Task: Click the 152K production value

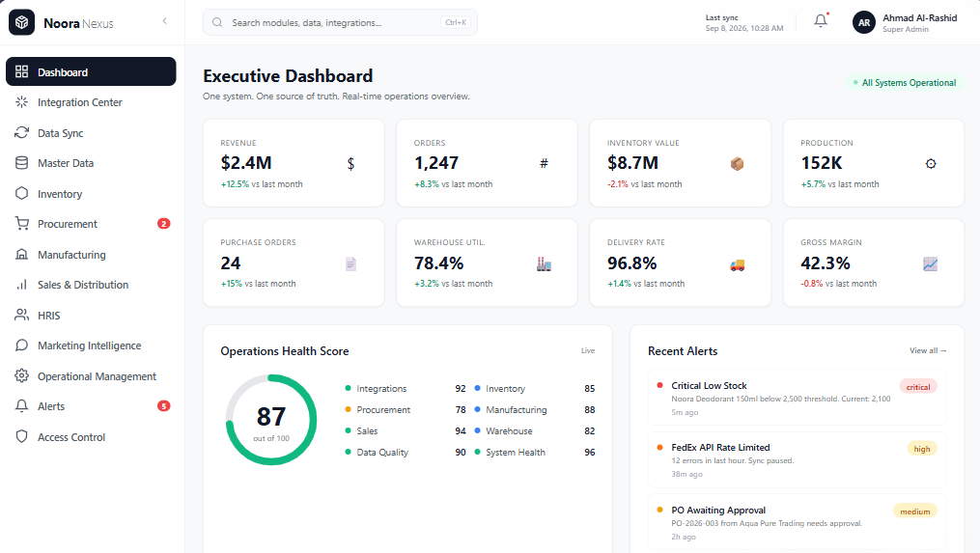Action: pyautogui.click(x=822, y=163)
